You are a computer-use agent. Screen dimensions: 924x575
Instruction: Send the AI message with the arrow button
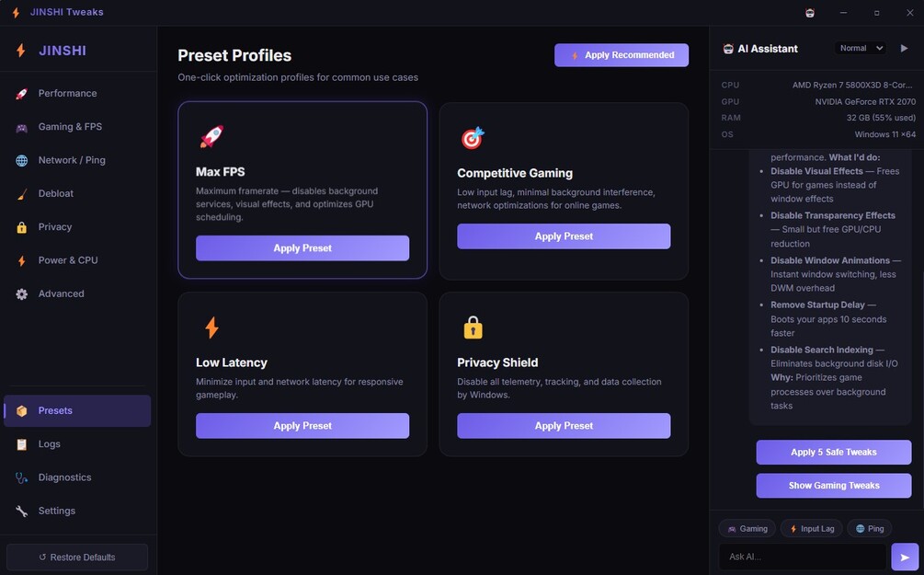pos(905,557)
